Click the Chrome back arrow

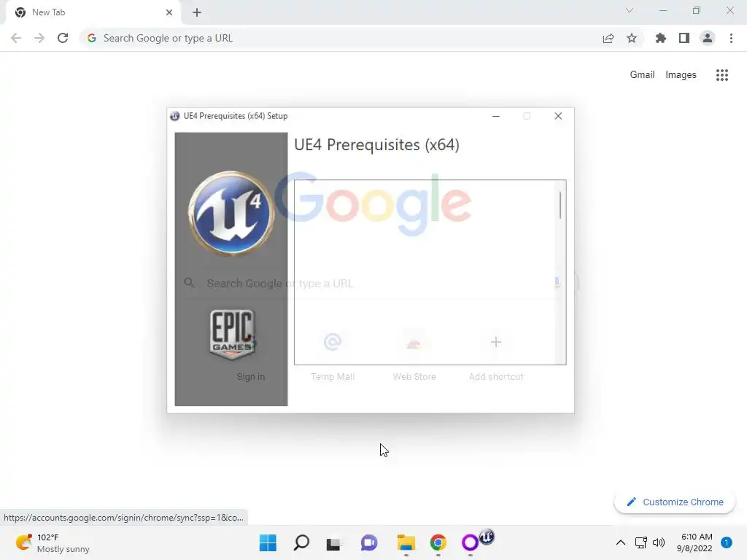pos(16,38)
